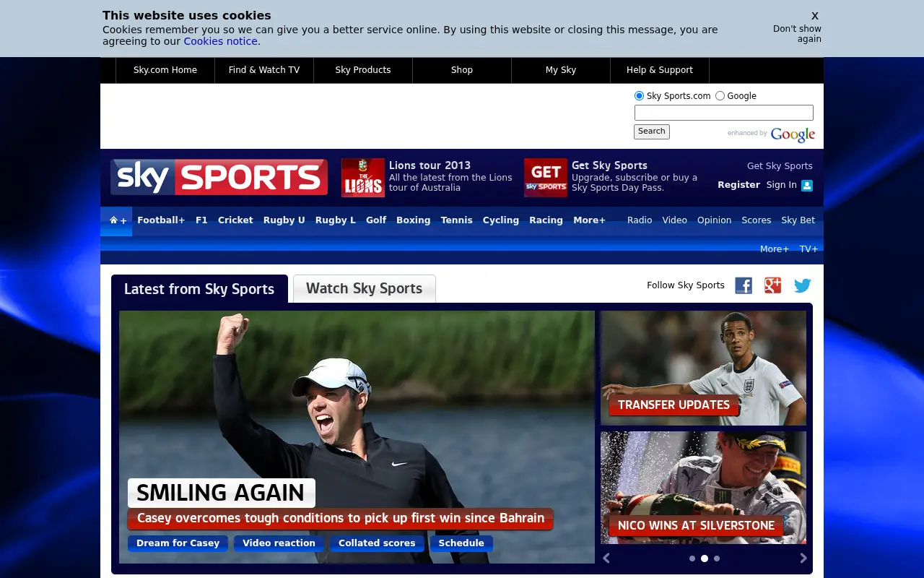Close the cookie banner with X

tap(815, 16)
